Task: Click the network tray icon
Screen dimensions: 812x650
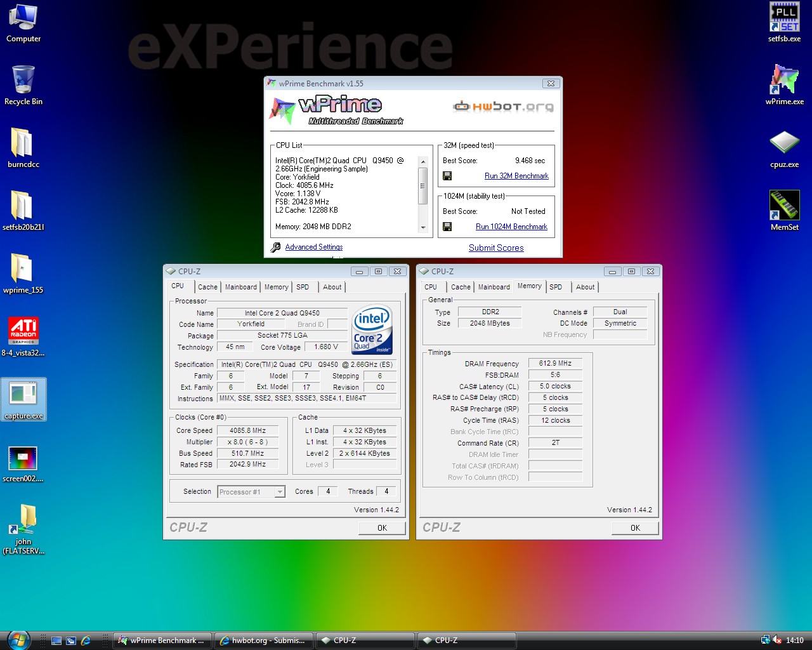Action: point(765,640)
